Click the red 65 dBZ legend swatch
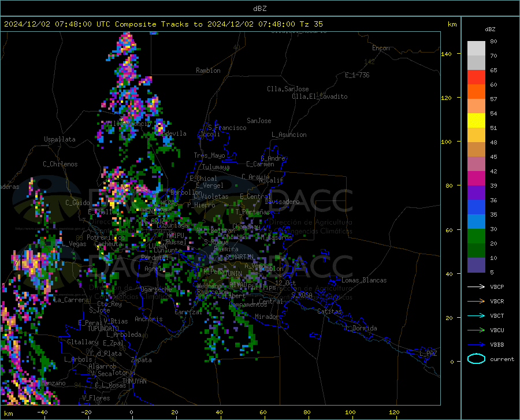This screenshot has height=420, width=520. [x=476, y=77]
